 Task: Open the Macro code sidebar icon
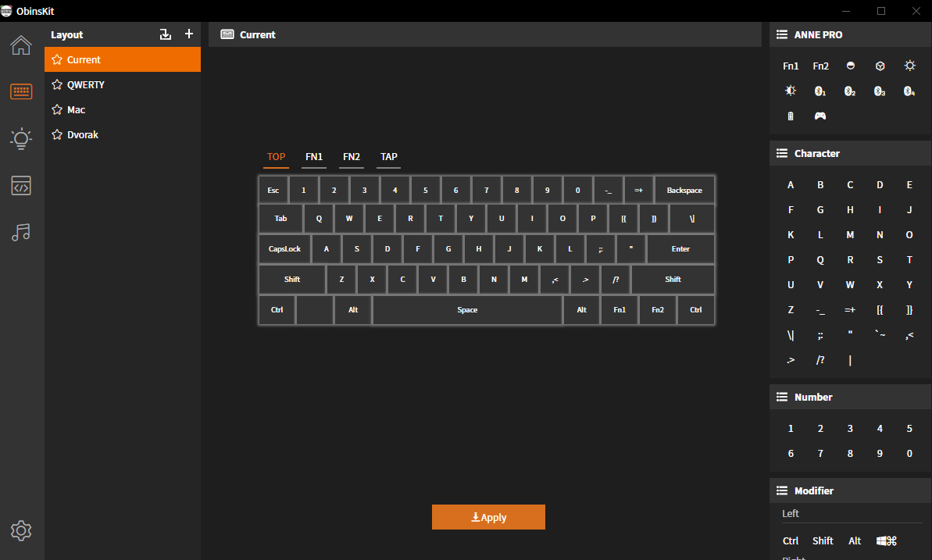tap(21, 186)
